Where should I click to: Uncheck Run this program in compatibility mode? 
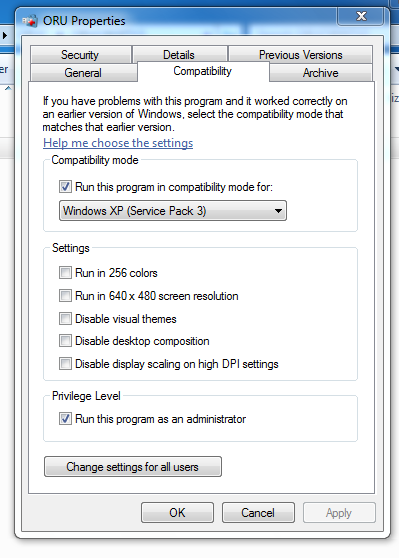coord(65,187)
